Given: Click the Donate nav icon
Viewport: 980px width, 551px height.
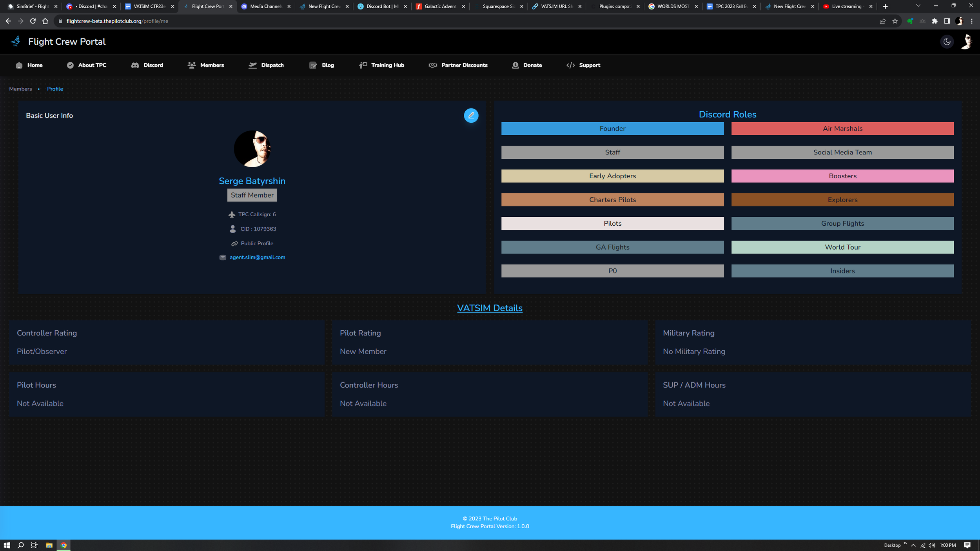Looking at the screenshot, I should [515, 65].
